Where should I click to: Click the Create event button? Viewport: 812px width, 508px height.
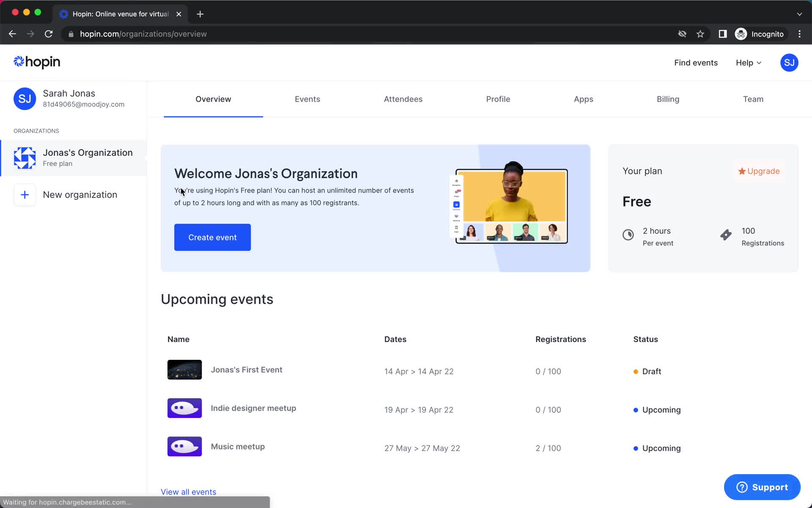tap(212, 237)
